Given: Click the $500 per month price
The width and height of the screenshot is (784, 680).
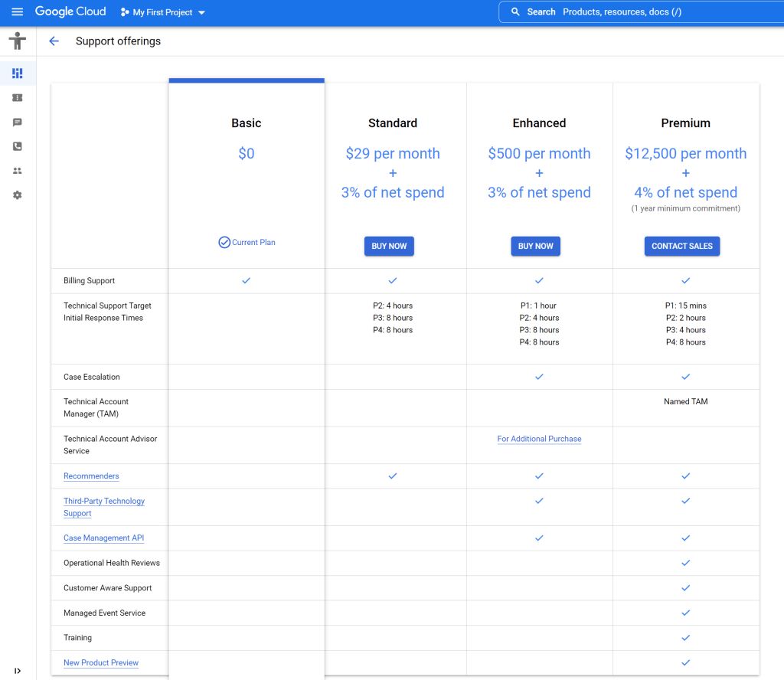Looking at the screenshot, I should coord(539,153).
